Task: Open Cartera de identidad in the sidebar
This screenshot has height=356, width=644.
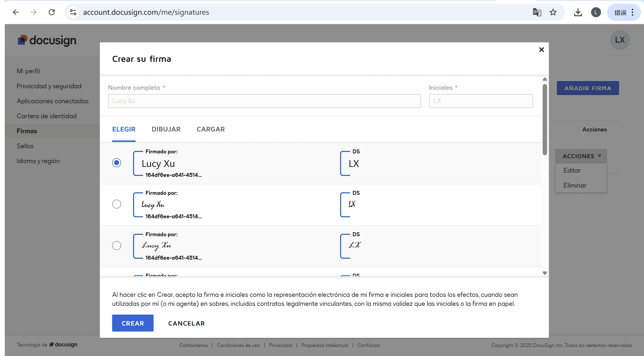Action: coord(46,116)
